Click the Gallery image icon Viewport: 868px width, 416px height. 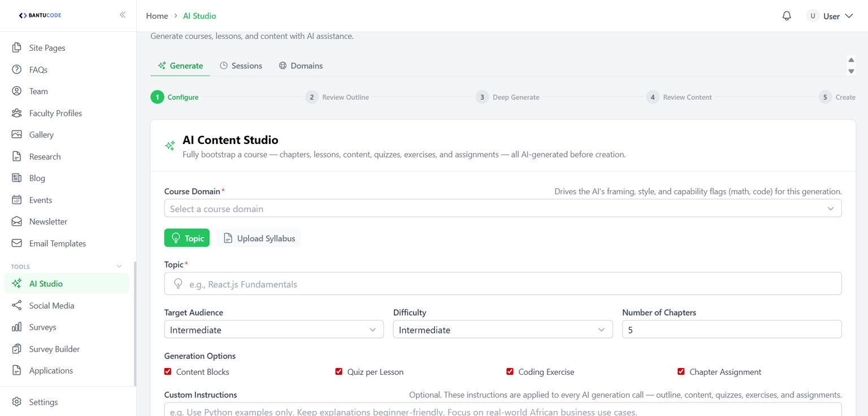coord(17,134)
